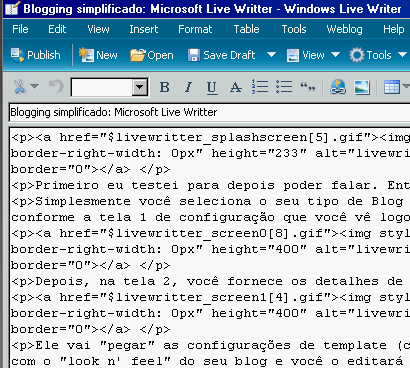
Task: Expand the Save Draft dropdown arrow
Action: pos(271,55)
